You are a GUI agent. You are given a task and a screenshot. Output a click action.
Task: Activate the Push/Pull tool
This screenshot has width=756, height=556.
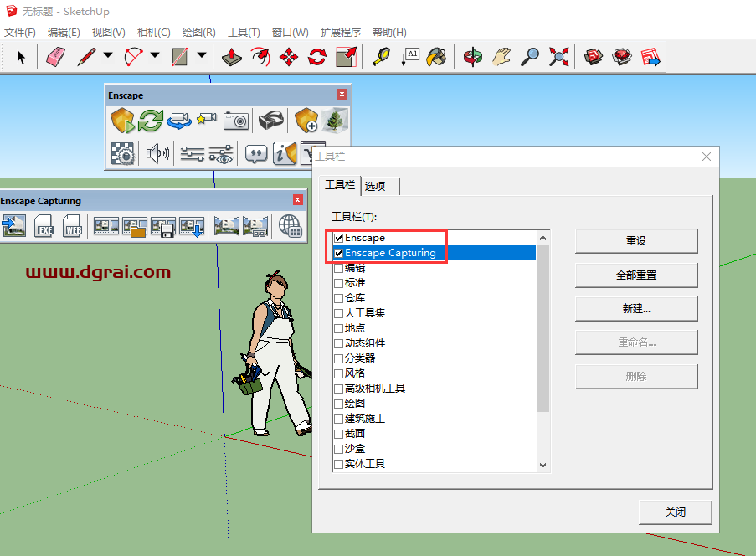(x=232, y=57)
